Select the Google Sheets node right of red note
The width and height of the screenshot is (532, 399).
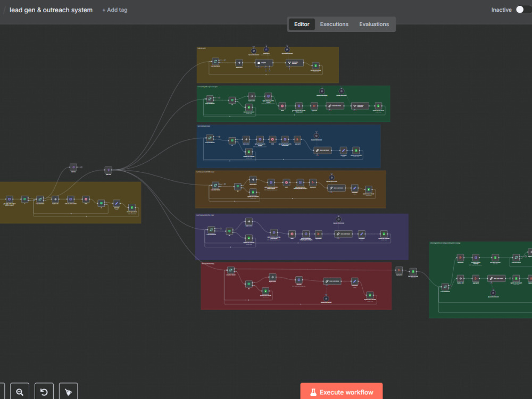click(413, 271)
